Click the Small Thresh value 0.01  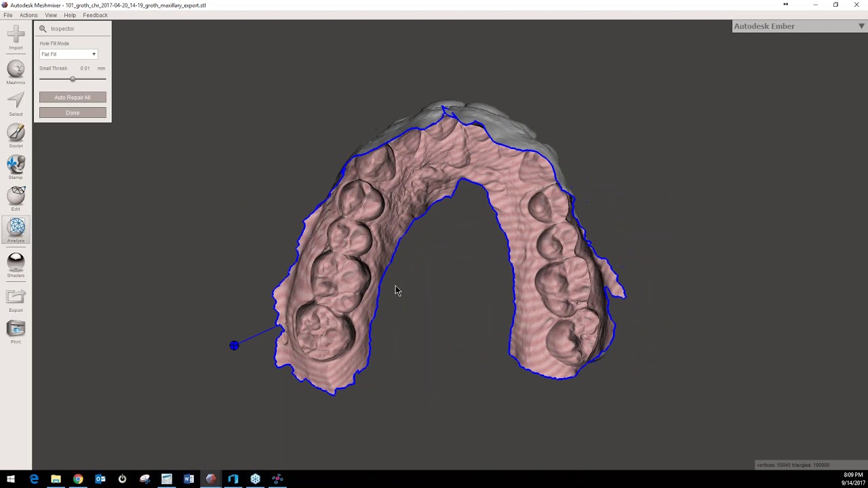[x=85, y=68]
